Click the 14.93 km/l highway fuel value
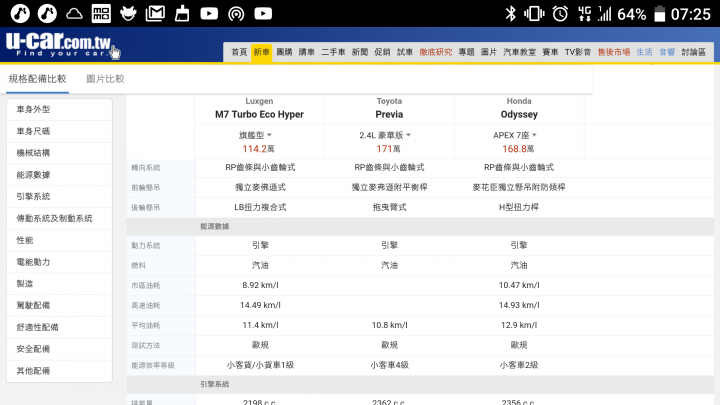This screenshot has width=720, height=405. tap(519, 305)
